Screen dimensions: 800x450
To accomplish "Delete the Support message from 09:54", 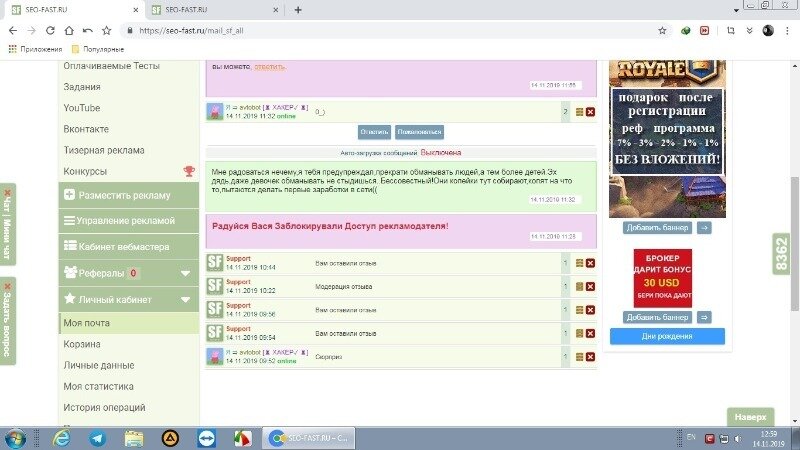I will 590,333.
